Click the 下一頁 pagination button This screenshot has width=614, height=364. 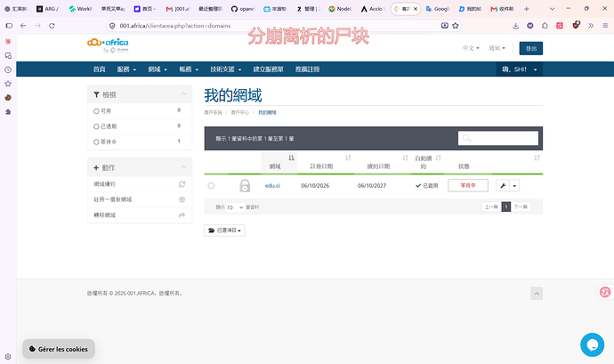[x=521, y=206]
